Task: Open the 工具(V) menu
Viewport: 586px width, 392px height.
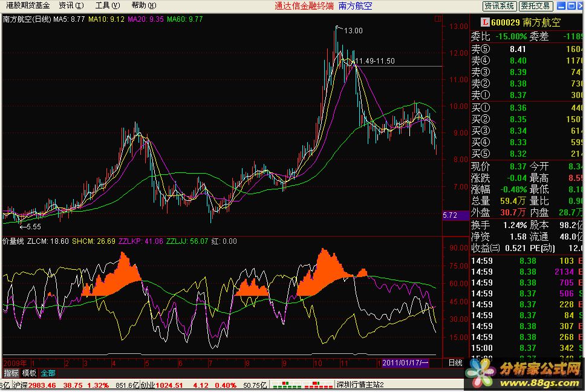Action: 107,5
